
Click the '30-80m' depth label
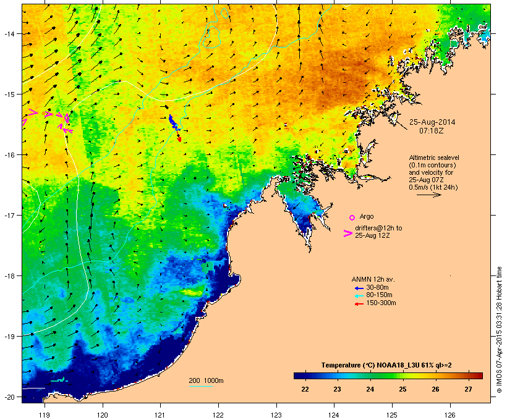click(377, 288)
